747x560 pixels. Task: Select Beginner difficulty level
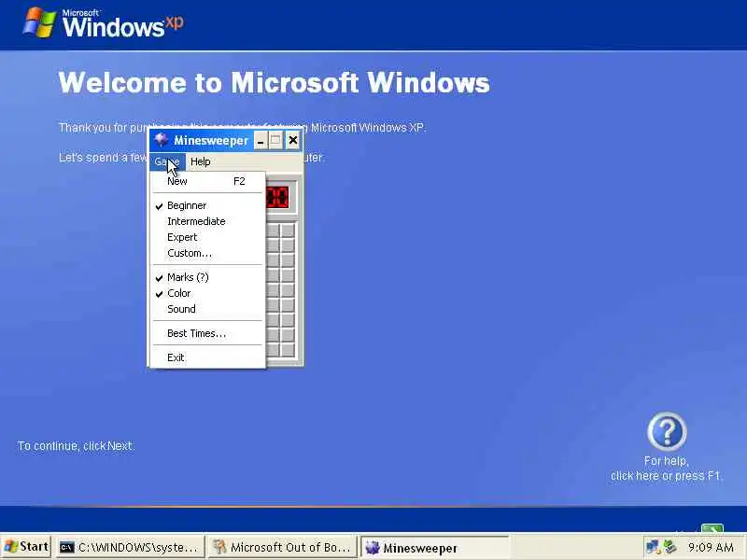207,205
